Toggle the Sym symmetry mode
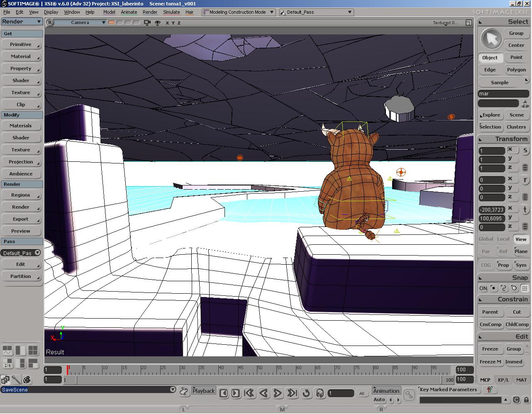Screen dimensions: 532x414 click(521, 265)
